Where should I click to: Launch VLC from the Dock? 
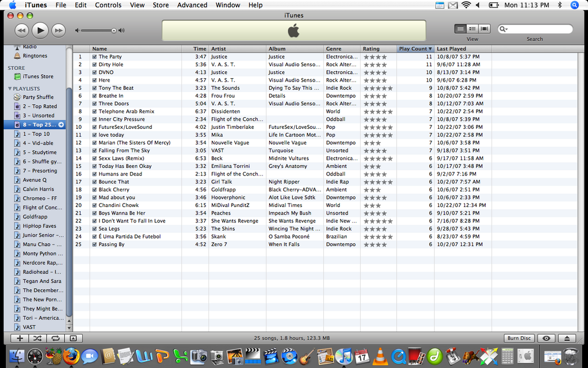click(380, 356)
